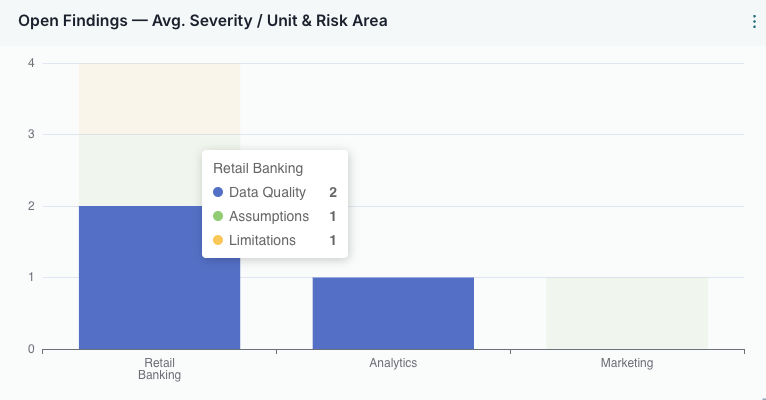Viewport: 766px width, 400px height.
Task: Click the yellow Limitations tooltip dot
Action: [218, 240]
